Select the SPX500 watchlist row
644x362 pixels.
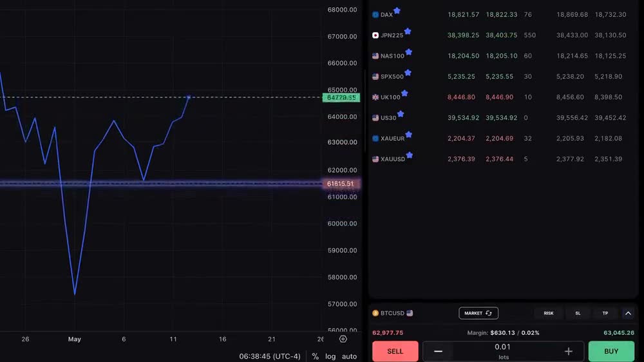pyautogui.click(x=503, y=77)
